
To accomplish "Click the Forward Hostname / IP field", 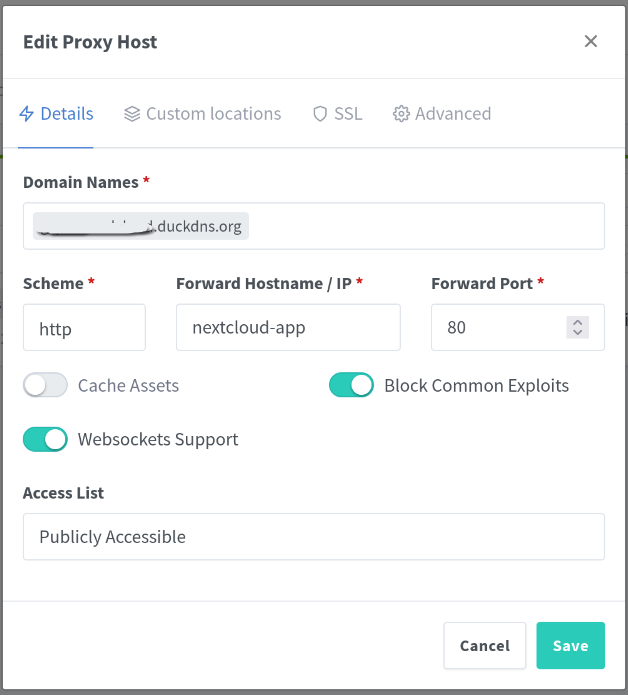I will coord(288,327).
